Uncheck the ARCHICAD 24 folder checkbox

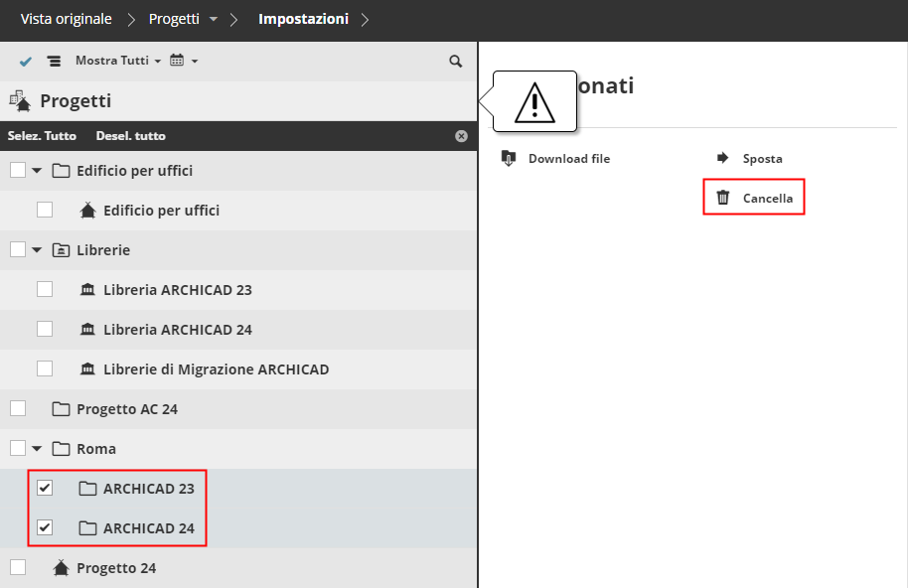(45, 527)
